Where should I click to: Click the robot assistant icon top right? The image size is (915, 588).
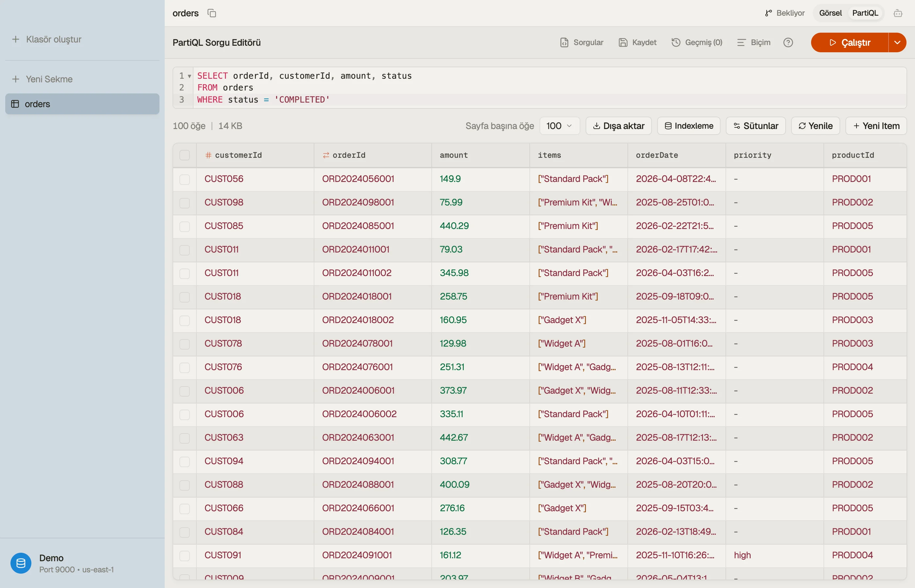tap(898, 13)
